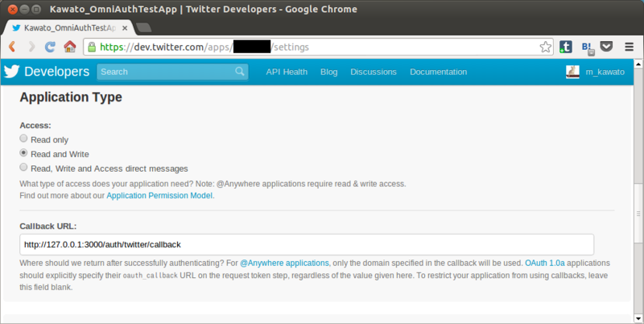Follow the OAuth 1.0a link
644x324 pixels.
pyautogui.click(x=545, y=263)
